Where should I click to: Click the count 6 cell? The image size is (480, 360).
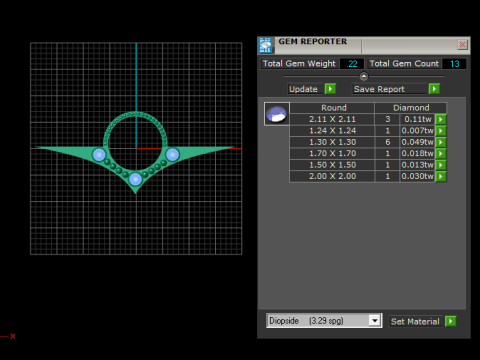click(x=387, y=142)
